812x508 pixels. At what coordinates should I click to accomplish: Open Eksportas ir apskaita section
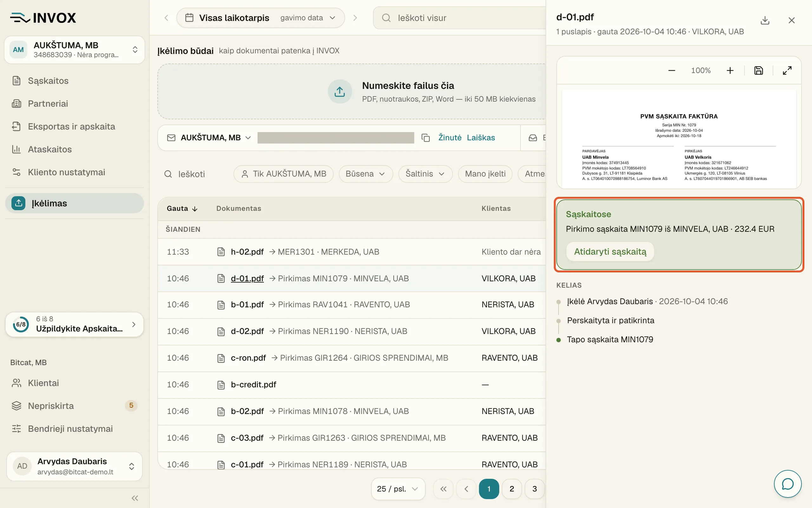(x=75, y=126)
